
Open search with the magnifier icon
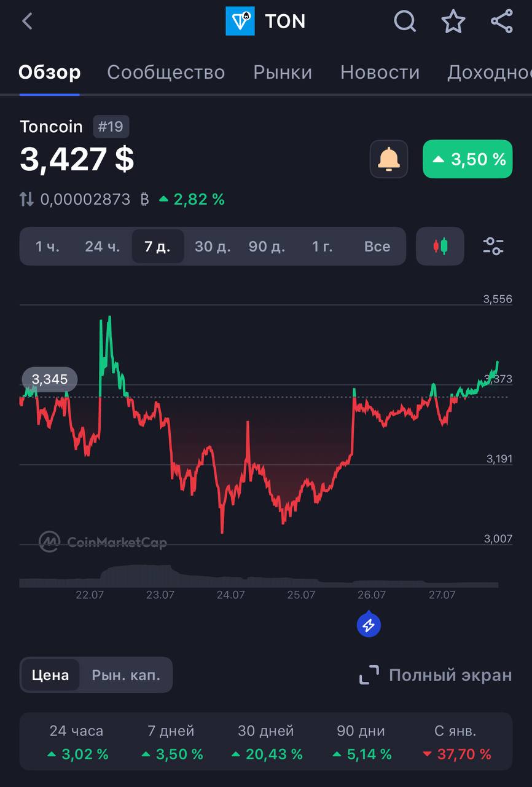pyautogui.click(x=405, y=22)
